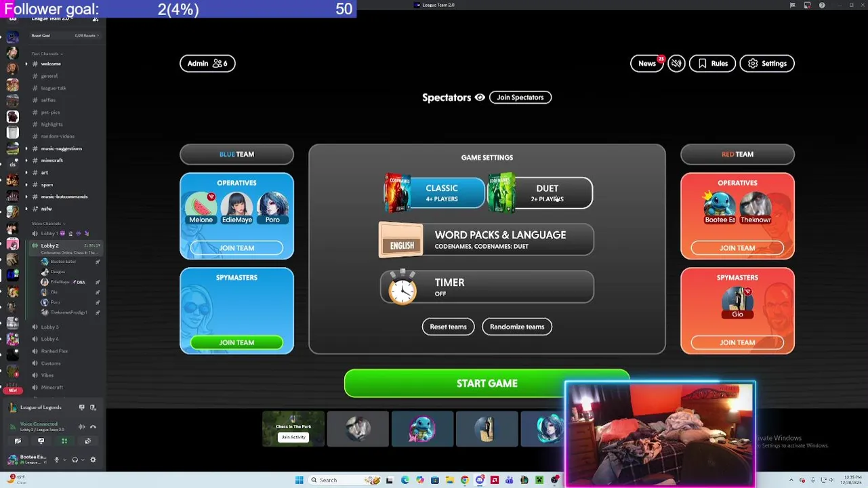This screenshot has width=868, height=488.
Task: Click Randomize teams
Action: 517,327
